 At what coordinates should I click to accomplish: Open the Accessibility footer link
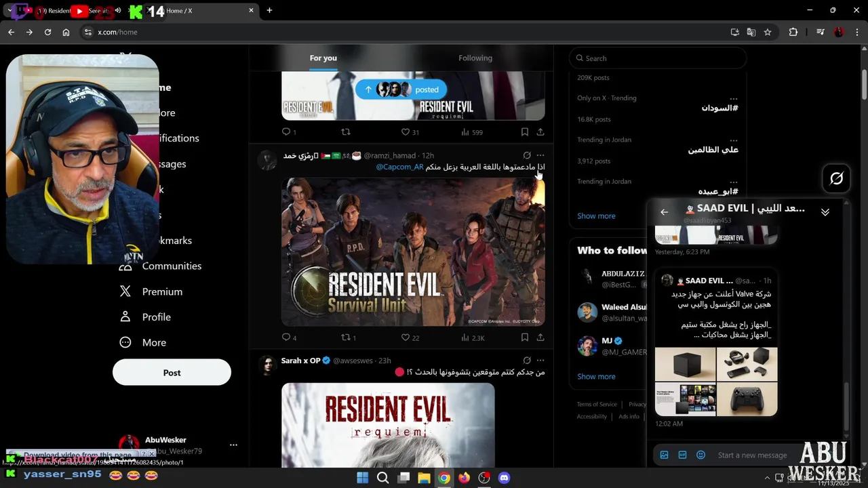(x=592, y=417)
